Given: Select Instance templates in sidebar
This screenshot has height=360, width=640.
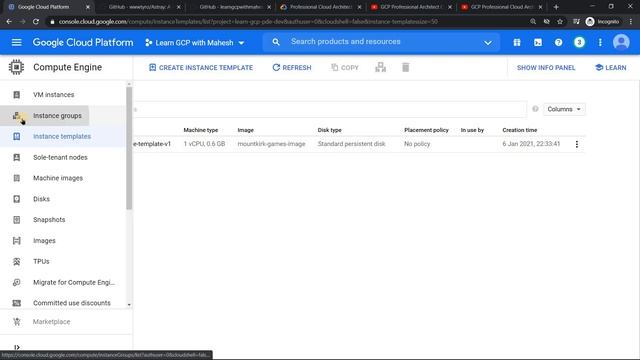Looking at the screenshot, I should coord(62,136).
